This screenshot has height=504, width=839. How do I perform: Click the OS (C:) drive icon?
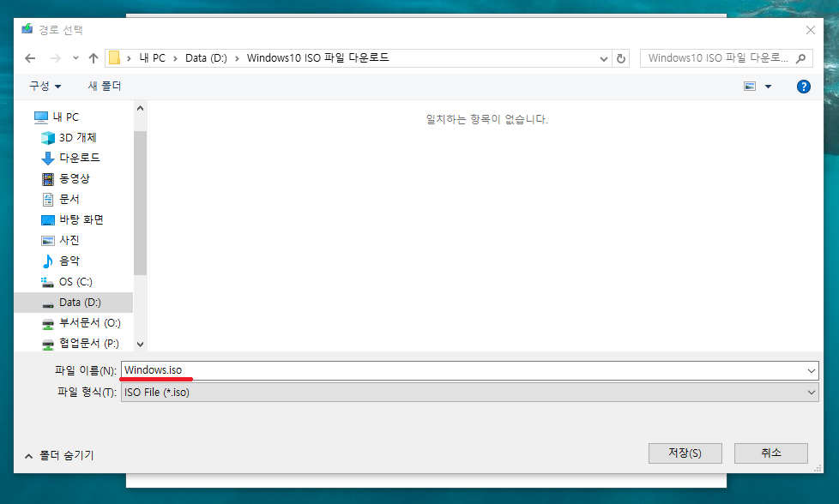[48, 282]
